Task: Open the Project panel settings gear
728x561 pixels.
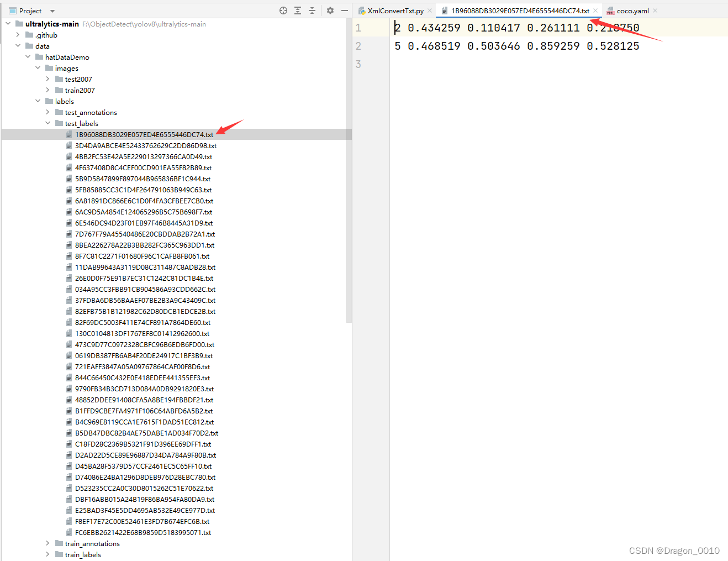Action: tap(330, 11)
